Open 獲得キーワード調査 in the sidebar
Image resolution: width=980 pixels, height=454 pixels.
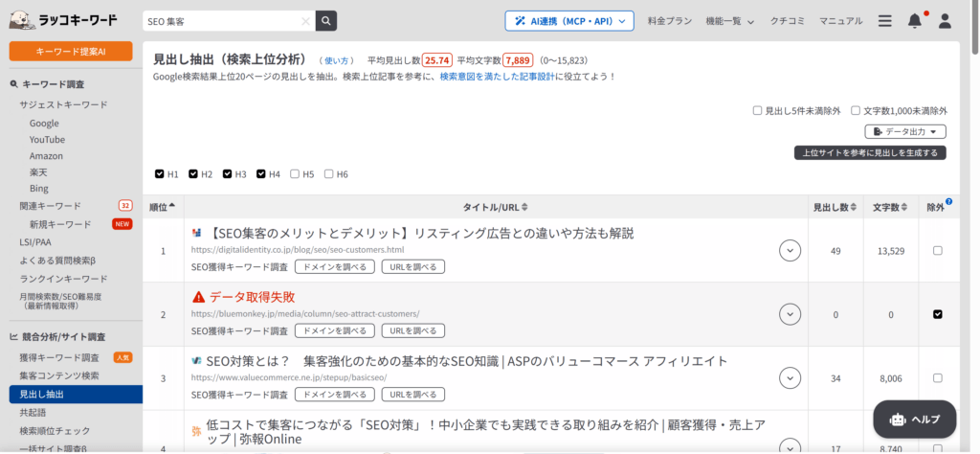pos(59,357)
